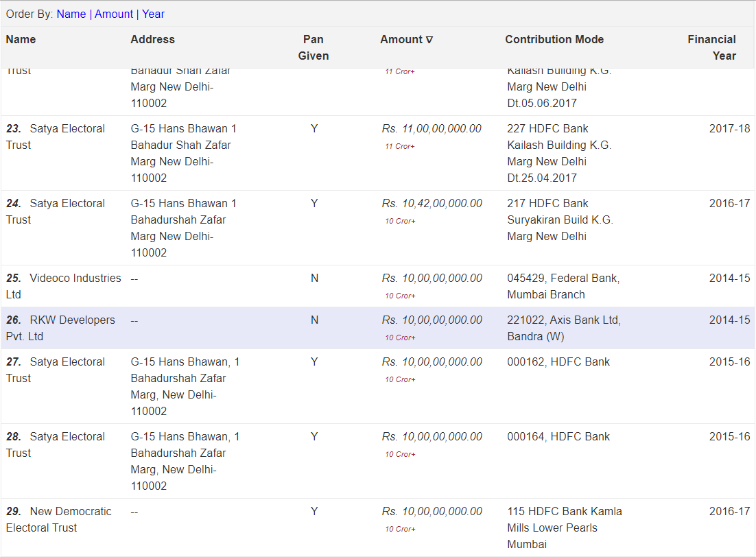Select RKW Developers Pvt. Ltd name
Screen dimensions: 756x557
coord(61,329)
